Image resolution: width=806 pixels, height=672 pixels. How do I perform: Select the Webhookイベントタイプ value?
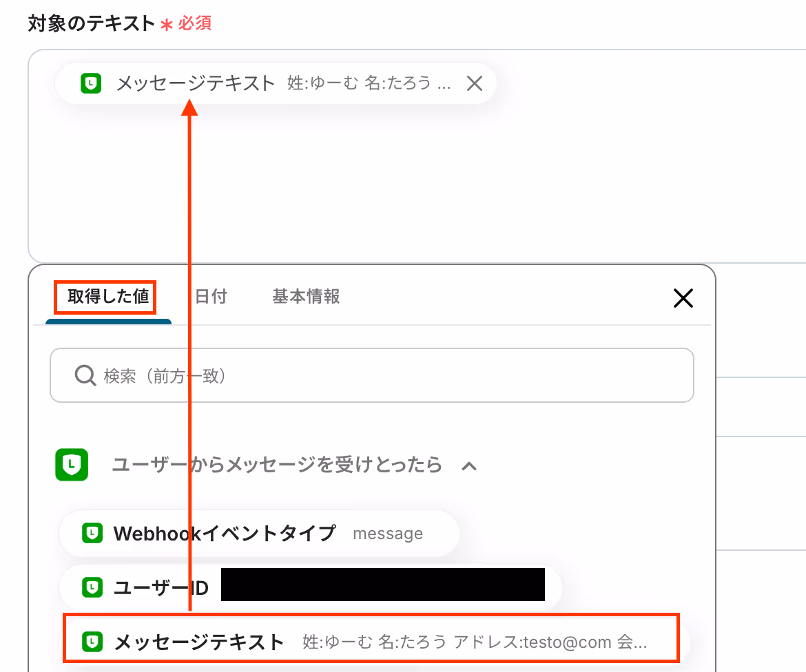259,534
